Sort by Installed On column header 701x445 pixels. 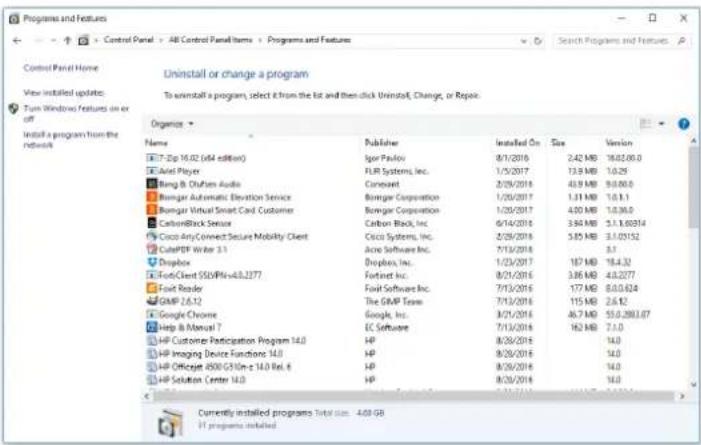[518, 143]
